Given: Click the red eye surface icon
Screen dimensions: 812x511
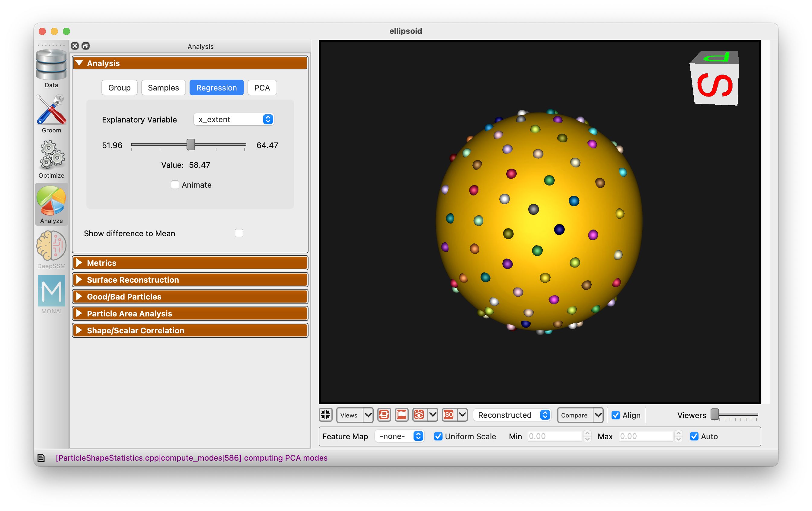Looking at the screenshot, I should point(419,415).
